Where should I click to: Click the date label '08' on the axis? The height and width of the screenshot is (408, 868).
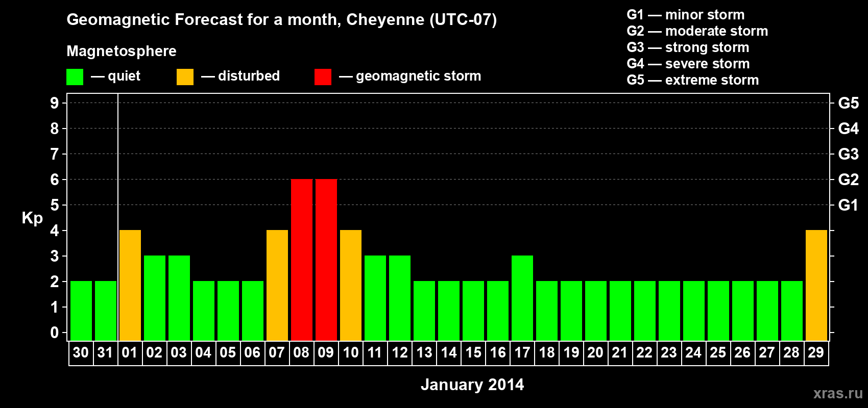[301, 352]
